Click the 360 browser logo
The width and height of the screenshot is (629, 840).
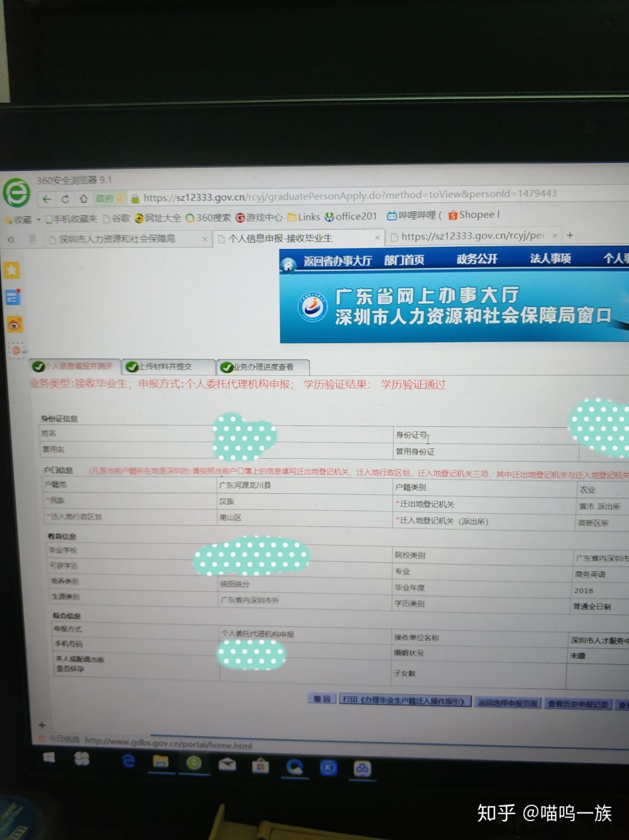16,192
